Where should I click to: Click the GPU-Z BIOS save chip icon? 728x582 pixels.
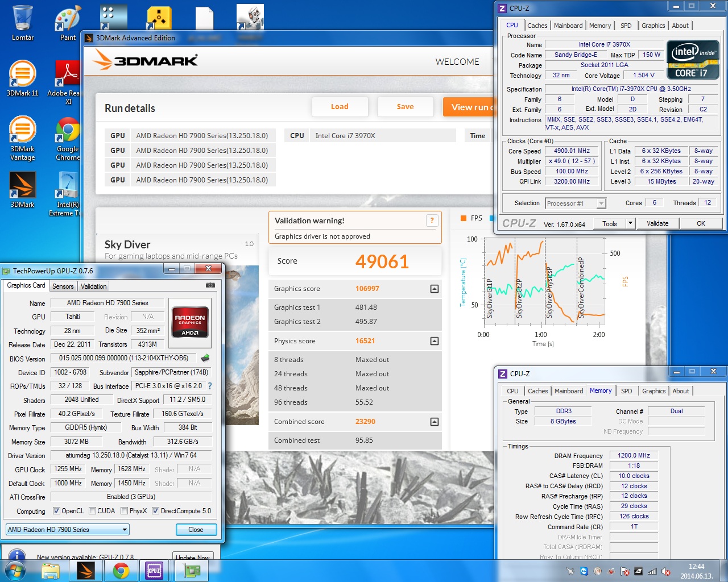[x=205, y=358]
